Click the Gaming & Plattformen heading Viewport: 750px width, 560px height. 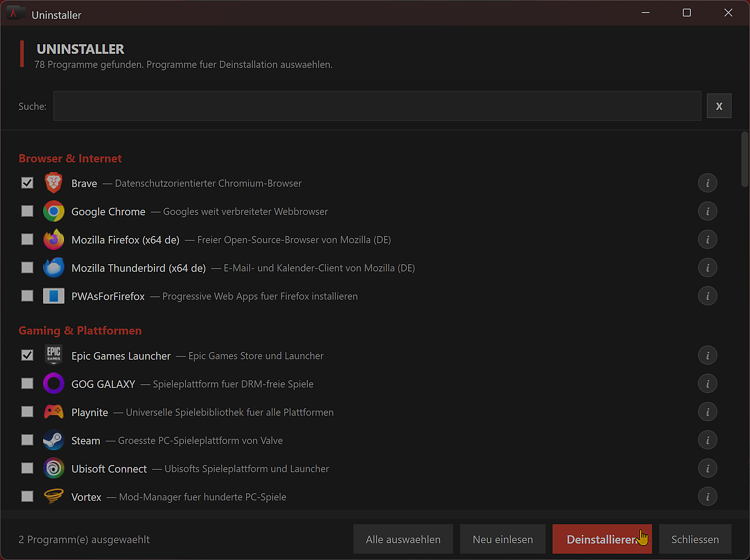tap(80, 331)
